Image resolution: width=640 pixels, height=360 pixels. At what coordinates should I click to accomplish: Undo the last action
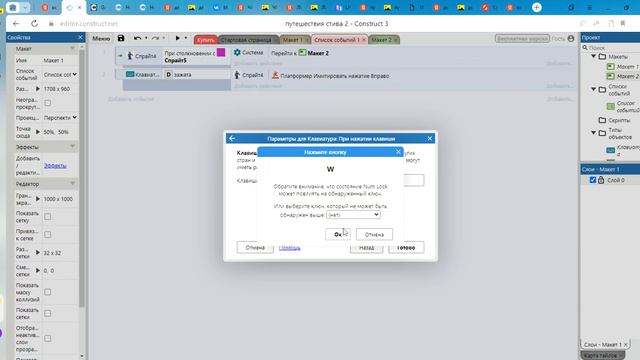tap(137, 38)
